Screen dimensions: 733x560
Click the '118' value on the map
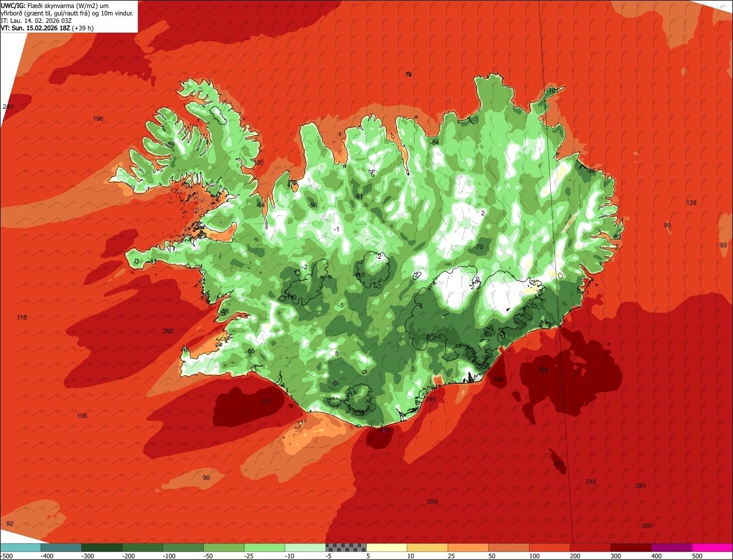(x=22, y=317)
